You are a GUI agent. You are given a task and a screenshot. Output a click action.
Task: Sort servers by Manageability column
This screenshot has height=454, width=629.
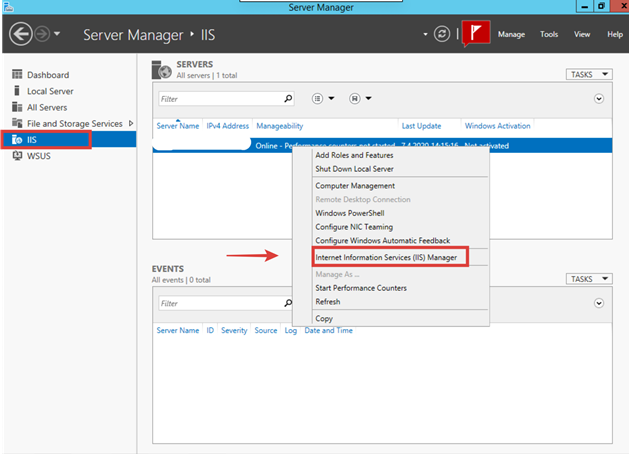click(280, 126)
